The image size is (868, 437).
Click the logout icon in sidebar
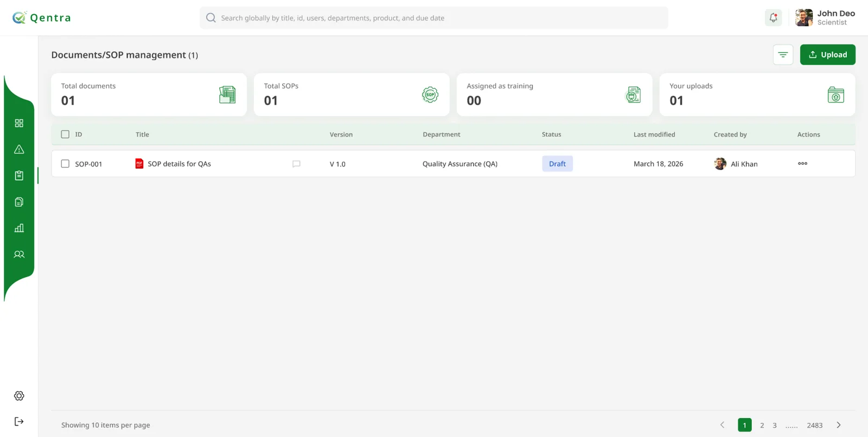pos(19,421)
